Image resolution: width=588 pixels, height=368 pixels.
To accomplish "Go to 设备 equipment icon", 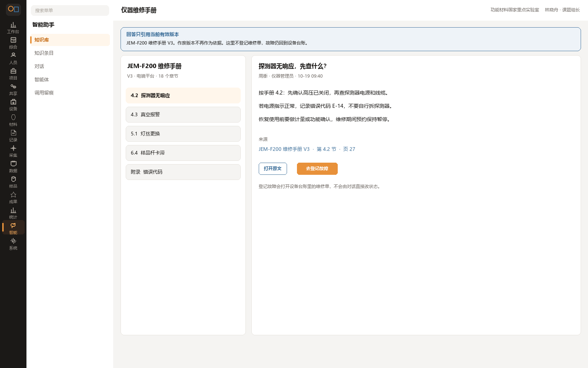I will tap(13, 105).
